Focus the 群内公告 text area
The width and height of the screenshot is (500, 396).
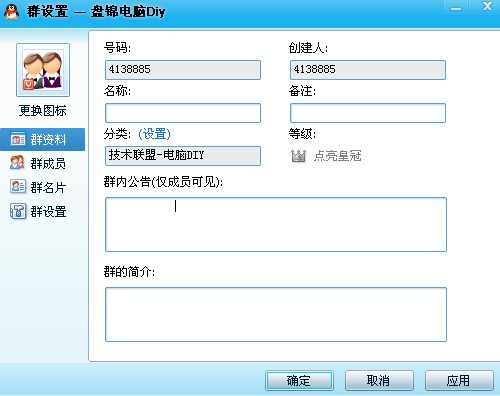276,224
